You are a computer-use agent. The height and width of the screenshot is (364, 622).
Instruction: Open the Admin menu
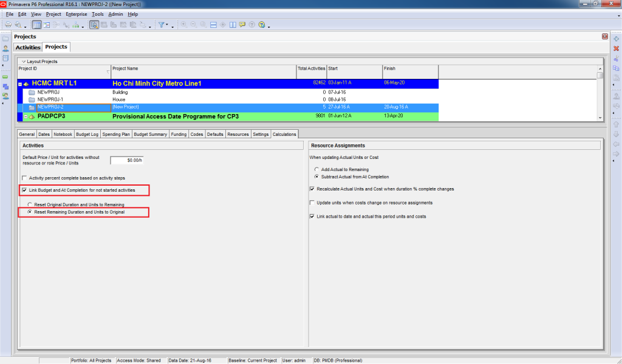(115, 15)
